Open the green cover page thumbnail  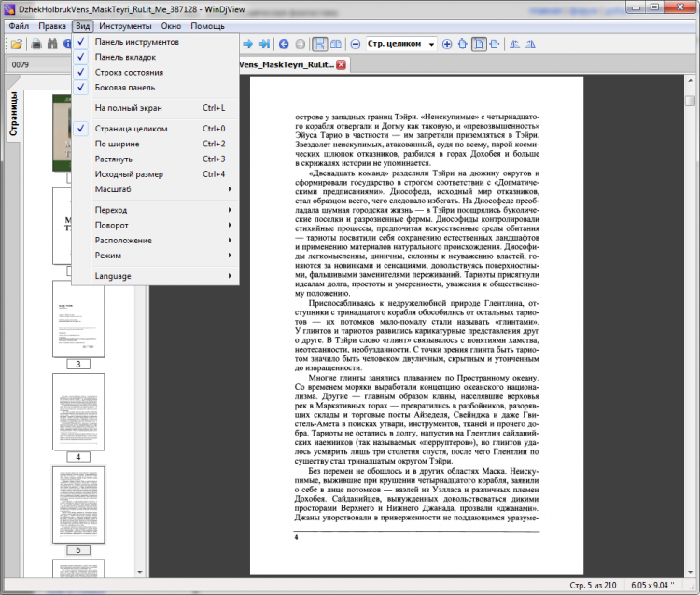(x=62, y=132)
